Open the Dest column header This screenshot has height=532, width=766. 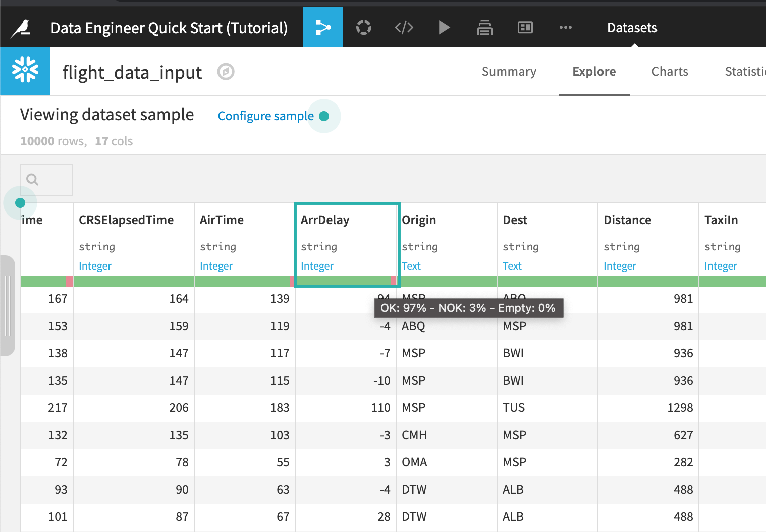[x=515, y=220]
